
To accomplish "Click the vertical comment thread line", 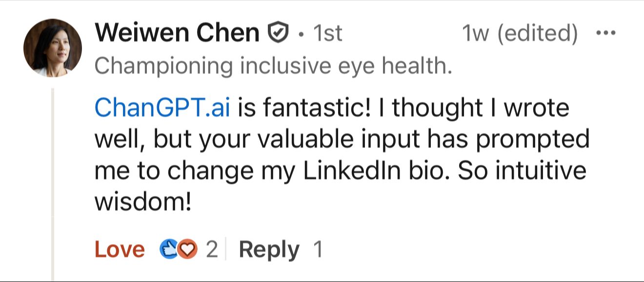I will 52,185.
